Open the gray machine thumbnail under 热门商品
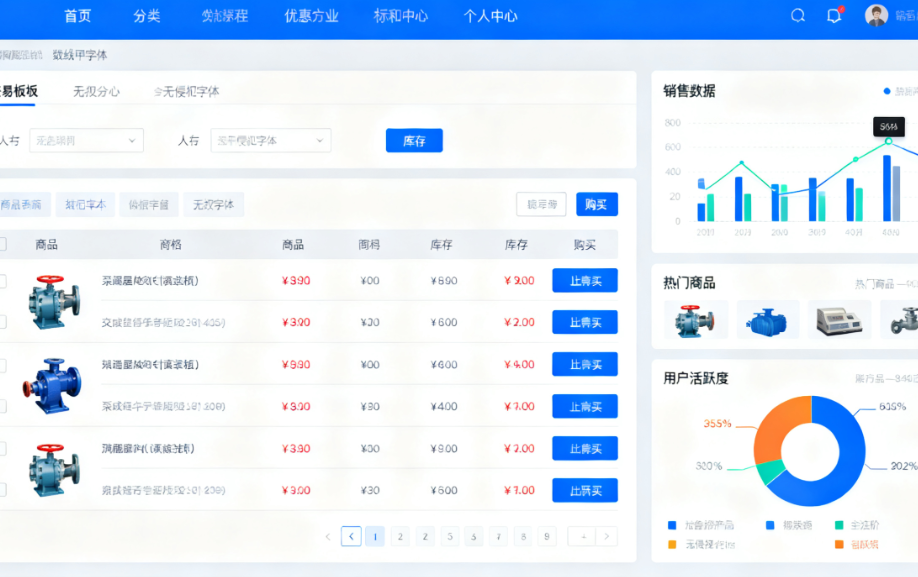Screen dimensions: 918x577 (x=839, y=319)
